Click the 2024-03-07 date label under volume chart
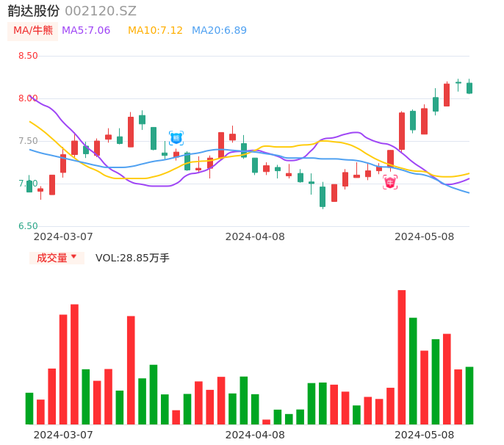This screenshot has width=504, height=445. (x=63, y=435)
